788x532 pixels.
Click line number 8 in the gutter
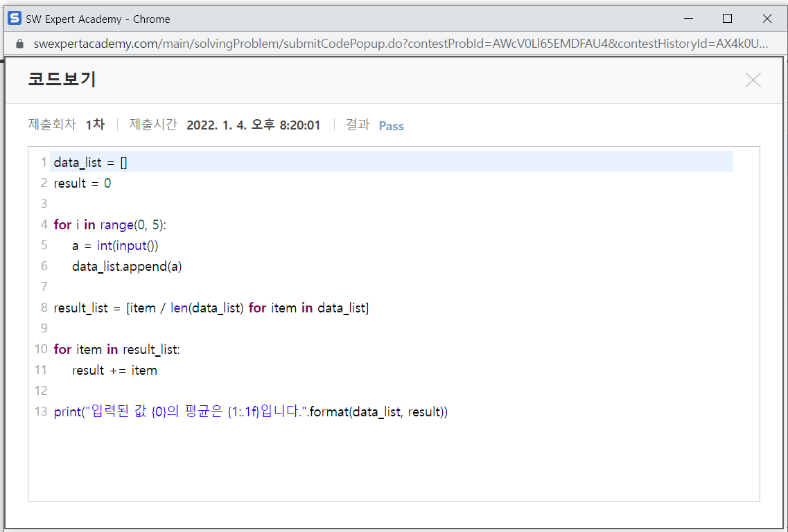pyautogui.click(x=44, y=308)
